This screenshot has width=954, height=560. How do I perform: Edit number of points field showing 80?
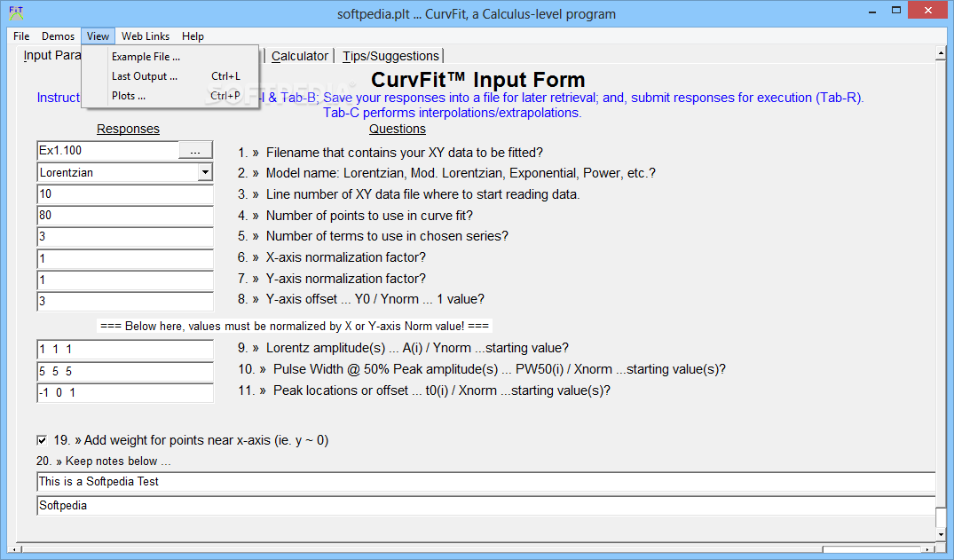tap(125, 216)
